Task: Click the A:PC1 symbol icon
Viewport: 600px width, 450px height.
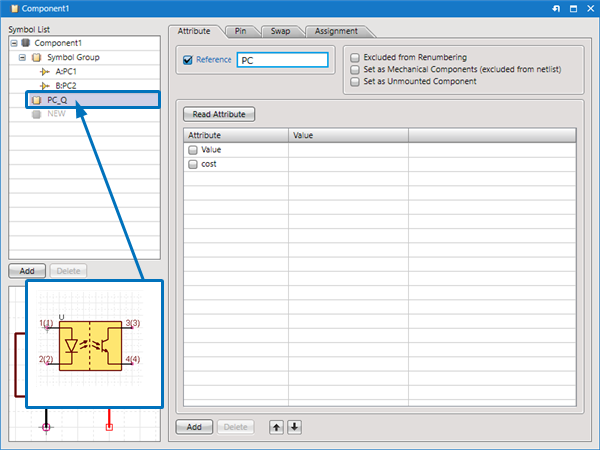Action: pos(45,72)
